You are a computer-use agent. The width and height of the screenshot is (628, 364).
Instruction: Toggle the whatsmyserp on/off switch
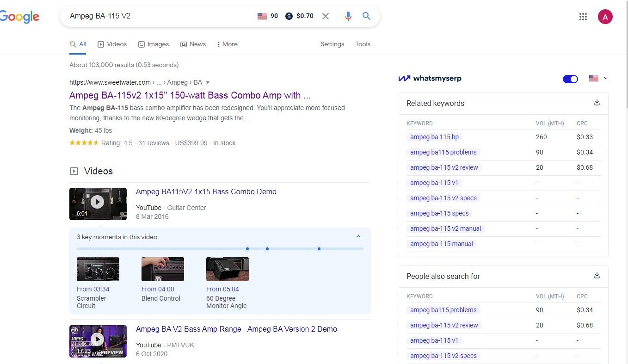(570, 79)
